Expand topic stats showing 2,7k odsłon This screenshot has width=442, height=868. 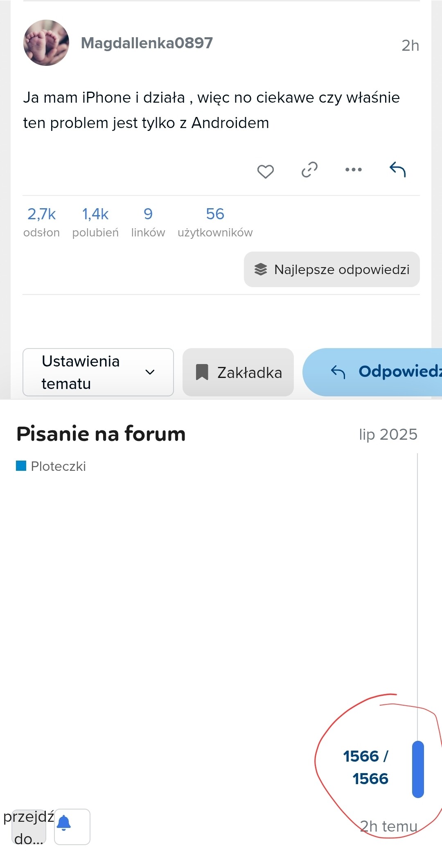pos(42,222)
